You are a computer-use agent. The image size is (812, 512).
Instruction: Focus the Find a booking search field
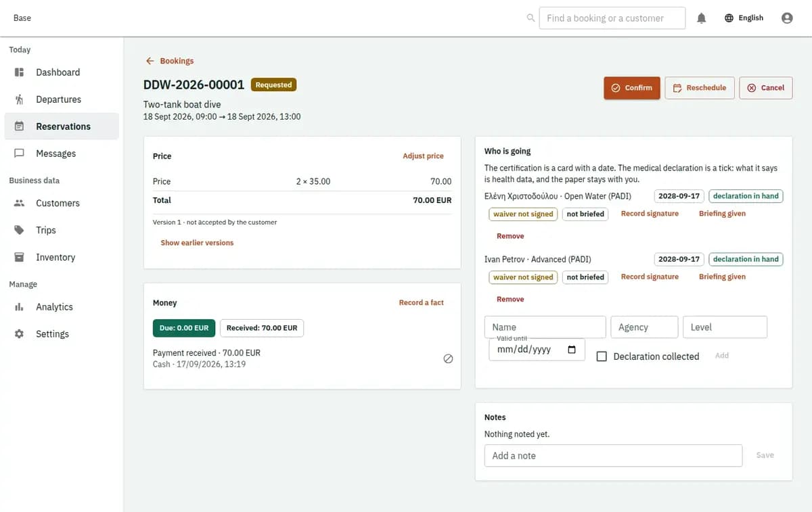point(612,18)
